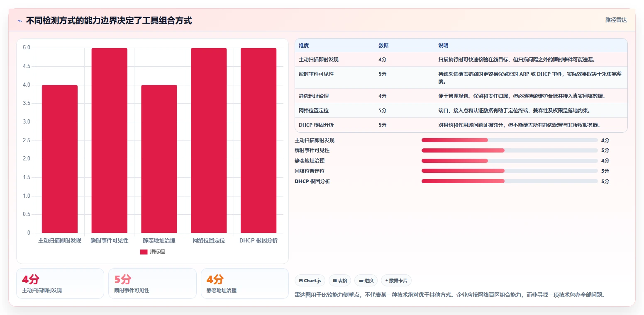Click the DHCP 根因分析 x-axis label
Viewport: 644px width, 315px height.
(x=259, y=240)
